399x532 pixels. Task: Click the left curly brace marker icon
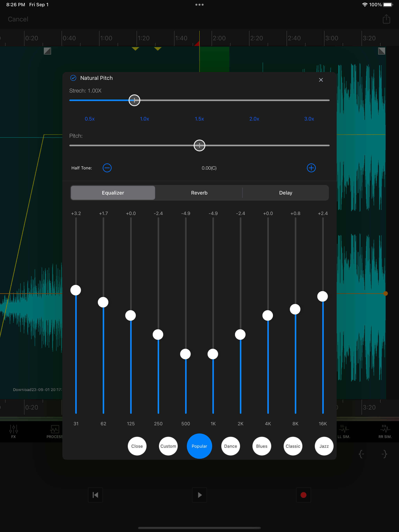click(x=361, y=454)
